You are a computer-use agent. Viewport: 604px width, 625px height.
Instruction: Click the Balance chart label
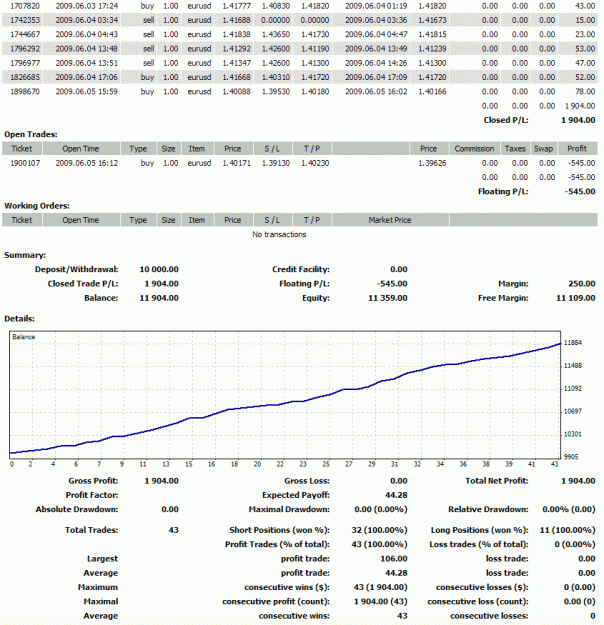click(x=24, y=337)
